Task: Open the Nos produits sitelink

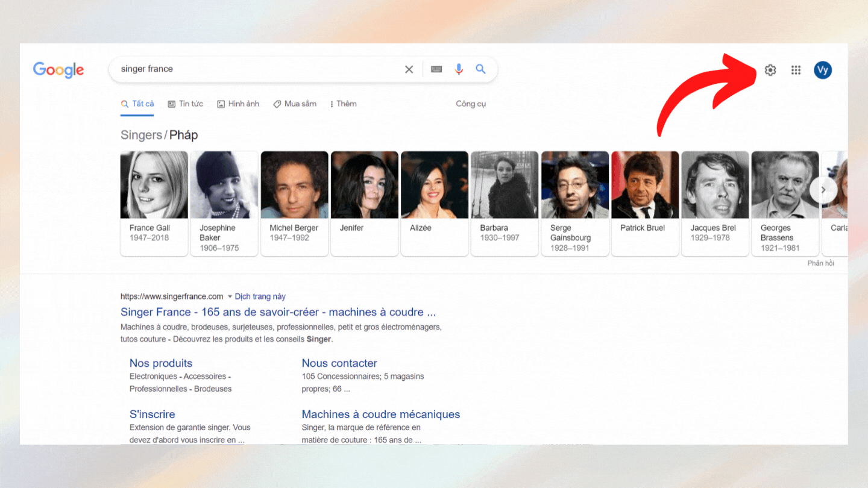Action: point(161,363)
